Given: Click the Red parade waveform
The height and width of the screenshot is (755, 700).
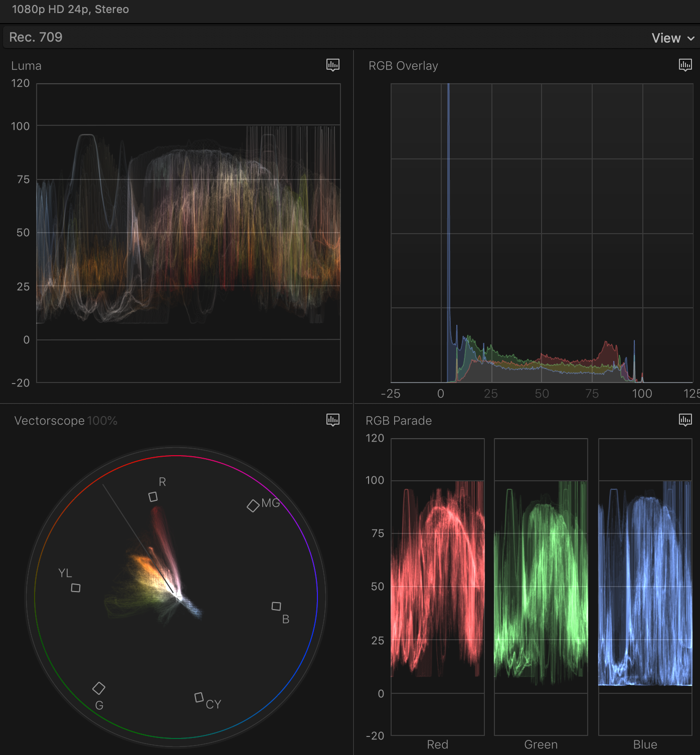Looking at the screenshot, I should [438, 587].
